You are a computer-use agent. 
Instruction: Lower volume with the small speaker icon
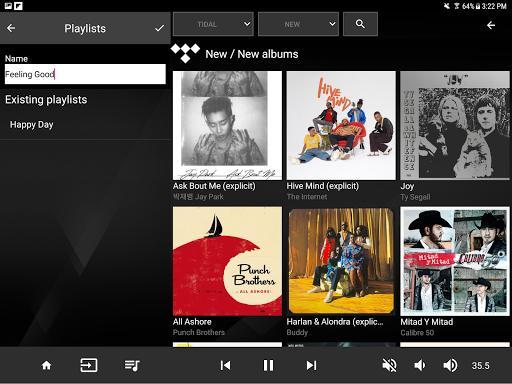(420, 365)
